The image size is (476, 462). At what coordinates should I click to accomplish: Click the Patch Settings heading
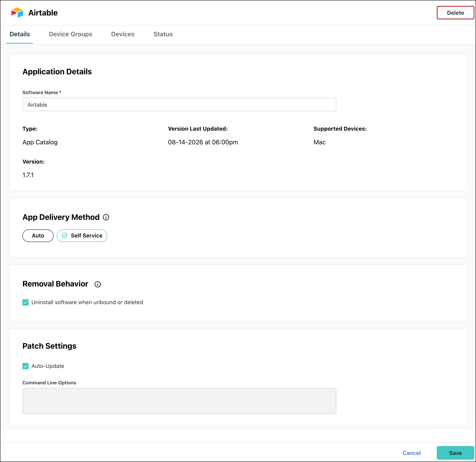pyautogui.click(x=49, y=346)
